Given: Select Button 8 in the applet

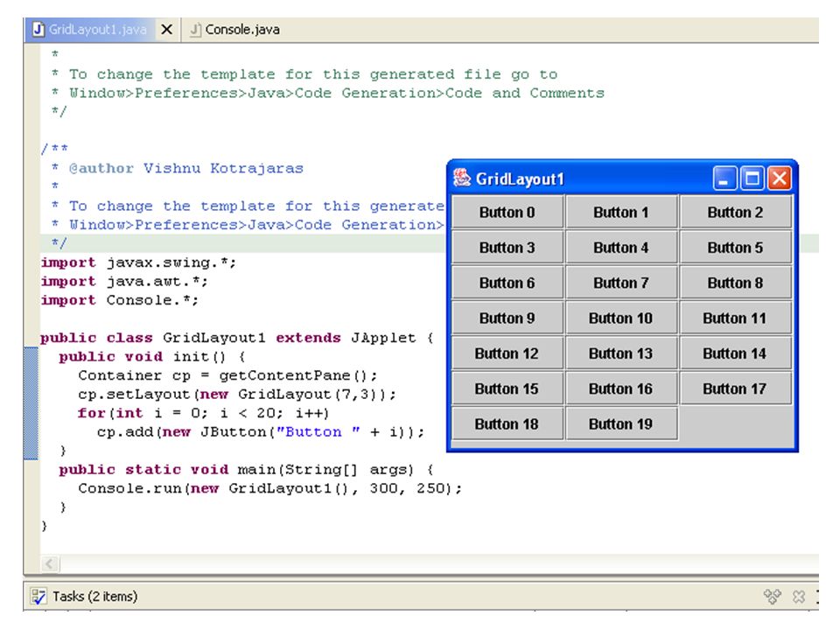Looking at the screenshot, I should pos(736,283).
